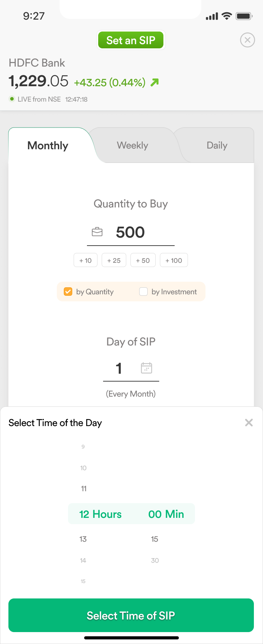Switch to the Daily tab

[x=217, y=145]
